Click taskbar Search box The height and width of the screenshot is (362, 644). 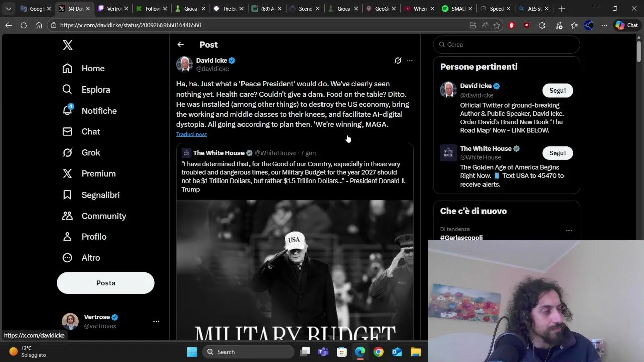coord(249,352)
